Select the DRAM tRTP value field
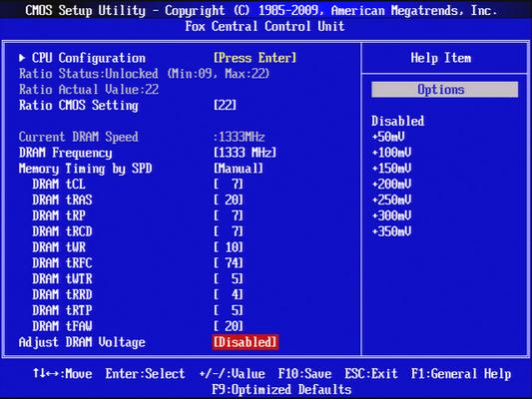This screenshot has width=532, height=399. click(x=229, y=310)
